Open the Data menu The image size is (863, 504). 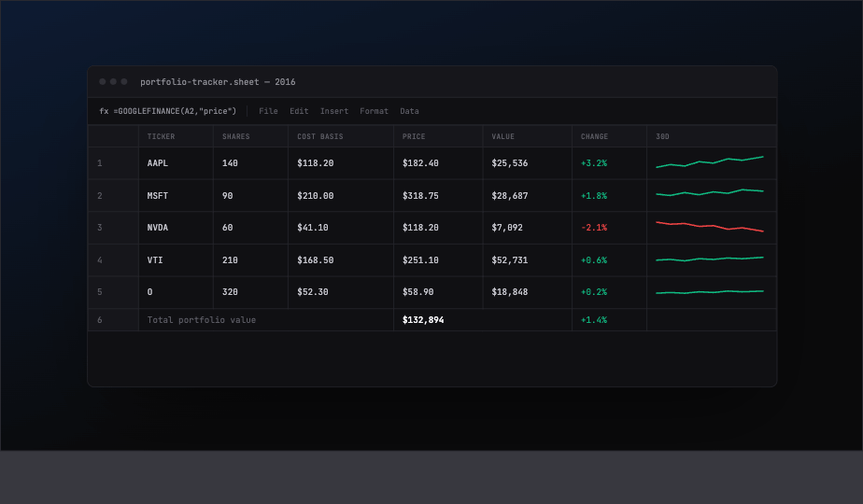tap(409, 111)
